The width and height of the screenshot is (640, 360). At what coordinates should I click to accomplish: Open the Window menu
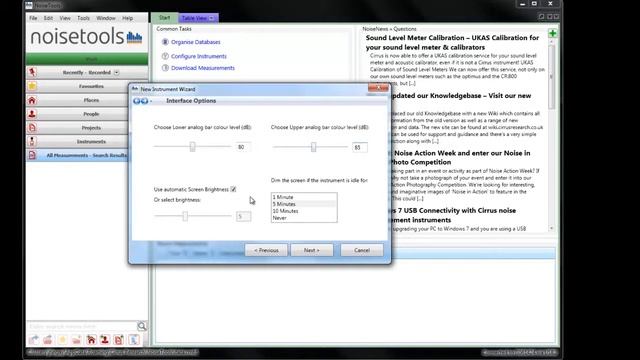106,18
